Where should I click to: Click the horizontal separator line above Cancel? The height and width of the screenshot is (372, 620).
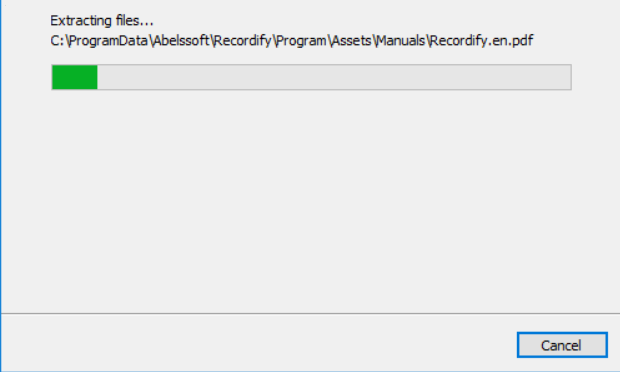(x=310, y=313)
